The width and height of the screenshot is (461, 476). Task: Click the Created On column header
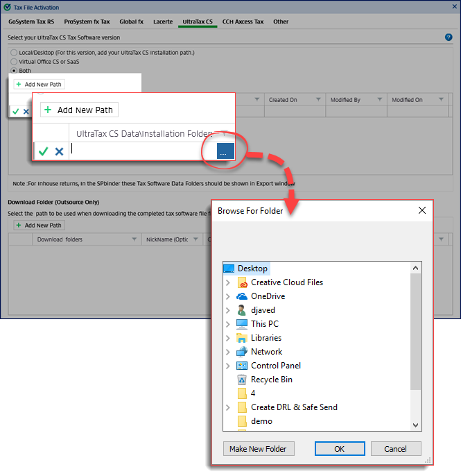coord(295,100)
